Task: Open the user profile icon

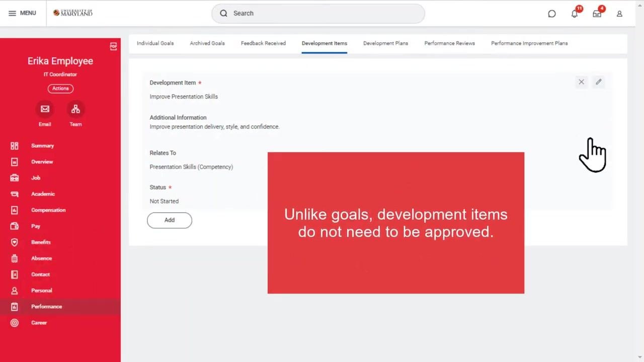Action: (x=620, y=14)
